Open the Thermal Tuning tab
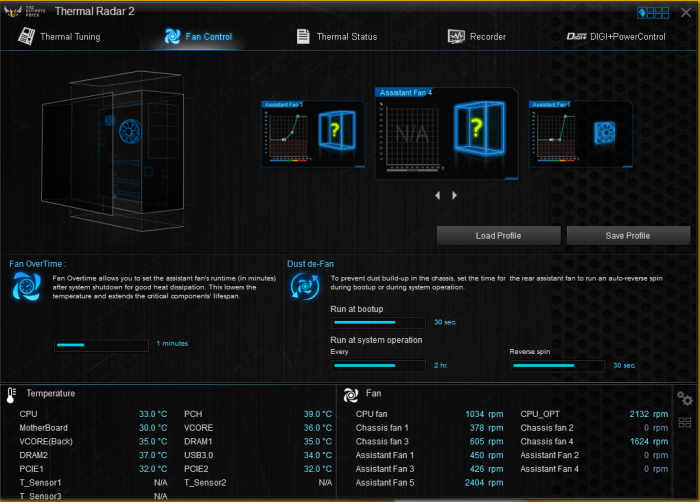Viewport: 700px width, 502px height. 59,37
